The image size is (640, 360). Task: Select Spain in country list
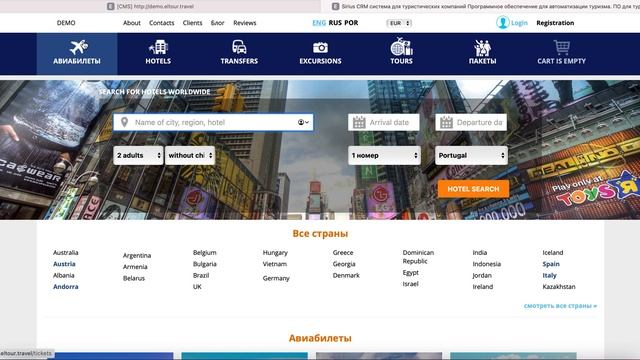click(551, 264)
